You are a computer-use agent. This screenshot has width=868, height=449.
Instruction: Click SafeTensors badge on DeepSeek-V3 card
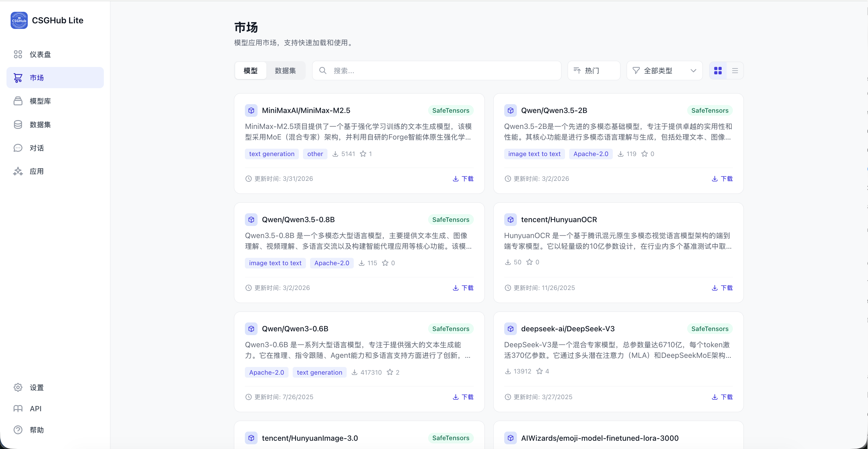coord(710,329)
